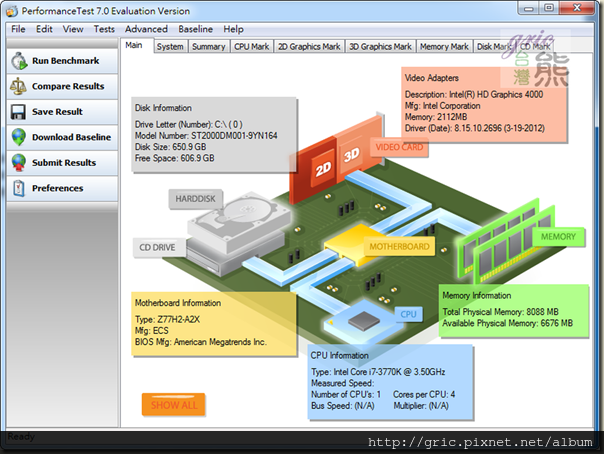Click the MOTHERBOARD label
This screenshot has height=454, width=604.
click(x=399, y=246)
